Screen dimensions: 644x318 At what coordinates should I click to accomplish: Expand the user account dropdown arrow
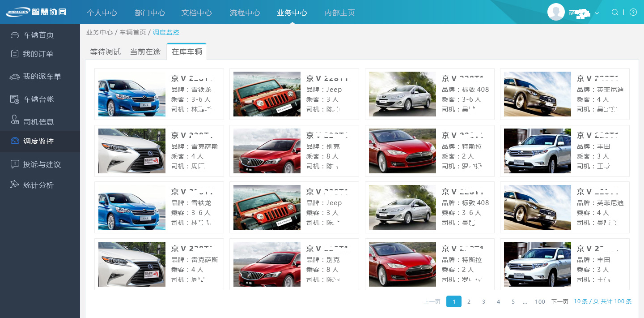(597, 13)
